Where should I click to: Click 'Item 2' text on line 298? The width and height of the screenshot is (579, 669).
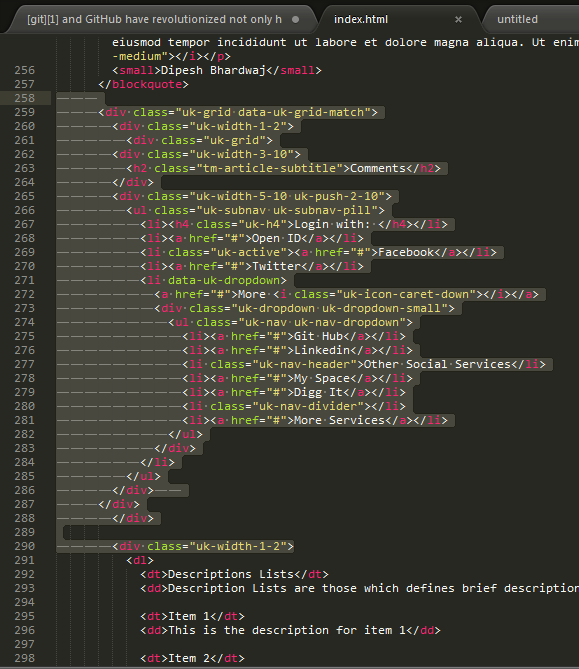point(189,658)
